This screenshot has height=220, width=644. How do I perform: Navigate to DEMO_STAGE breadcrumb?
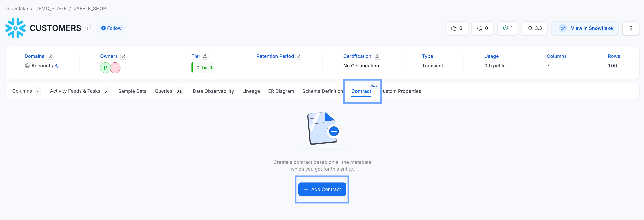(x=51, y=8)
